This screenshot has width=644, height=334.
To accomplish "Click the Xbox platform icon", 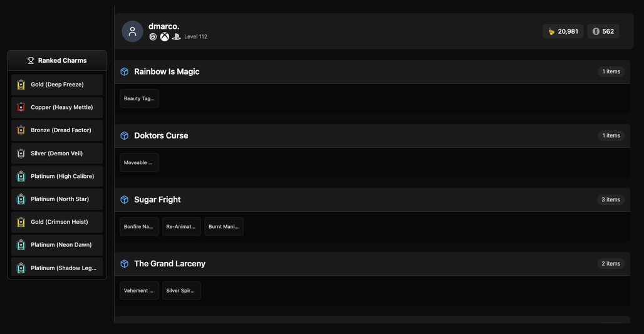I will (165, 37).
